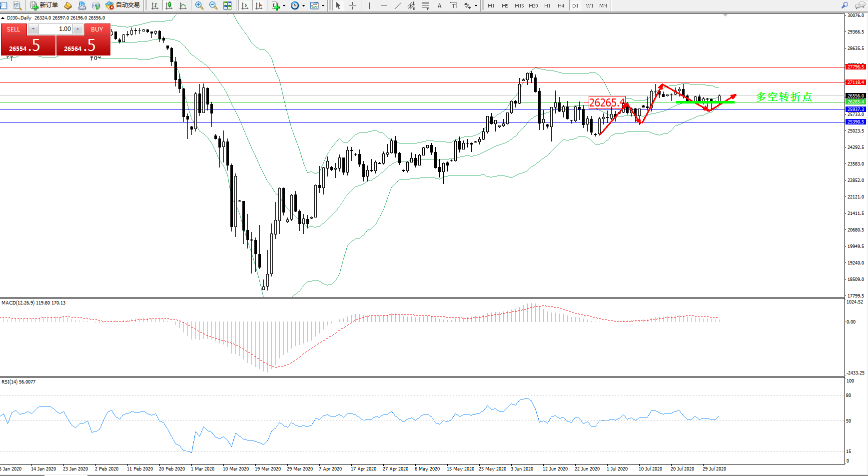Screen dimensions: 868x476
Task: Expand the Periodicity clock dropdown
Action: [303, 6]
